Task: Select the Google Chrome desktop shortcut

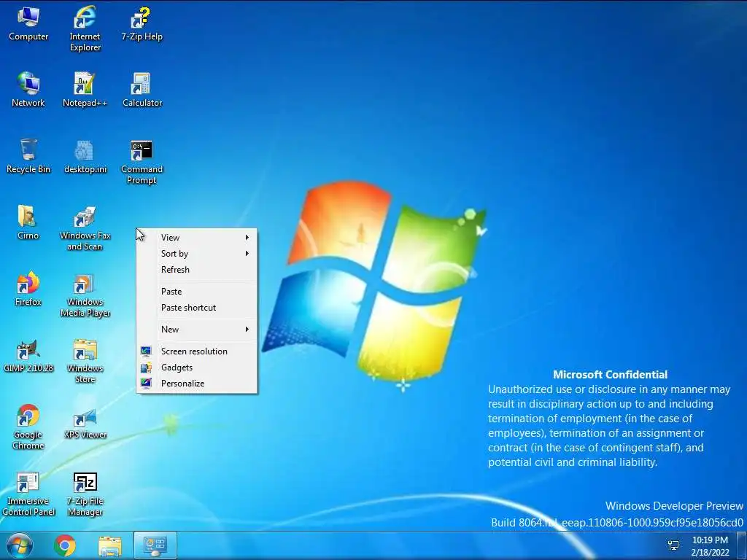Action: point(28,427)
